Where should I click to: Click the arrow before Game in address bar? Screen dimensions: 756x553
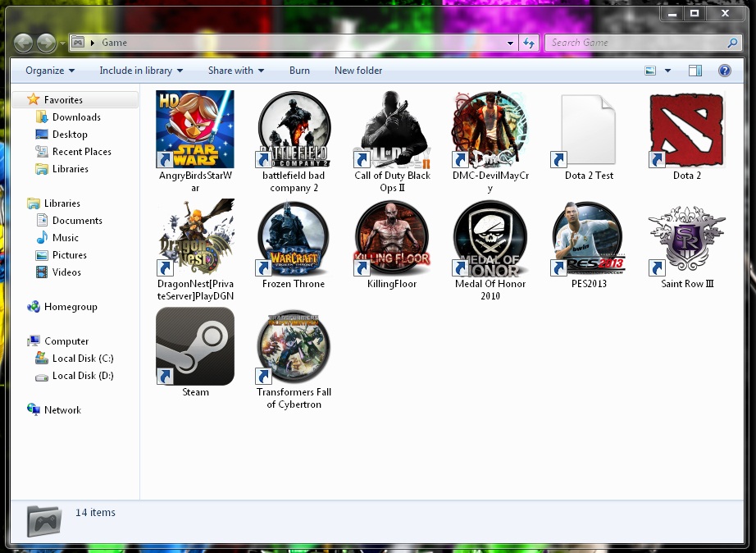tap(92, 43)
